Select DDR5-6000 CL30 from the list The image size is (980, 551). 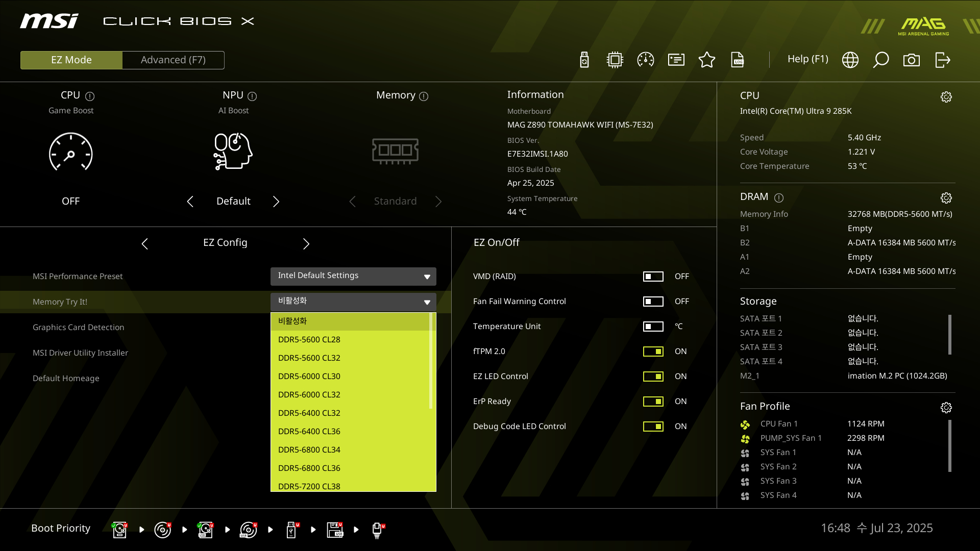pyautogui.click(x=309, y=376)
